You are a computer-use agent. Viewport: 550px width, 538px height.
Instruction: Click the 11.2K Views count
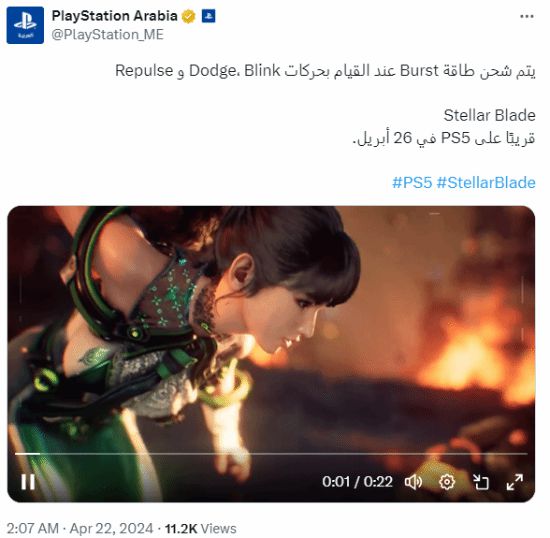click(201, 529)
